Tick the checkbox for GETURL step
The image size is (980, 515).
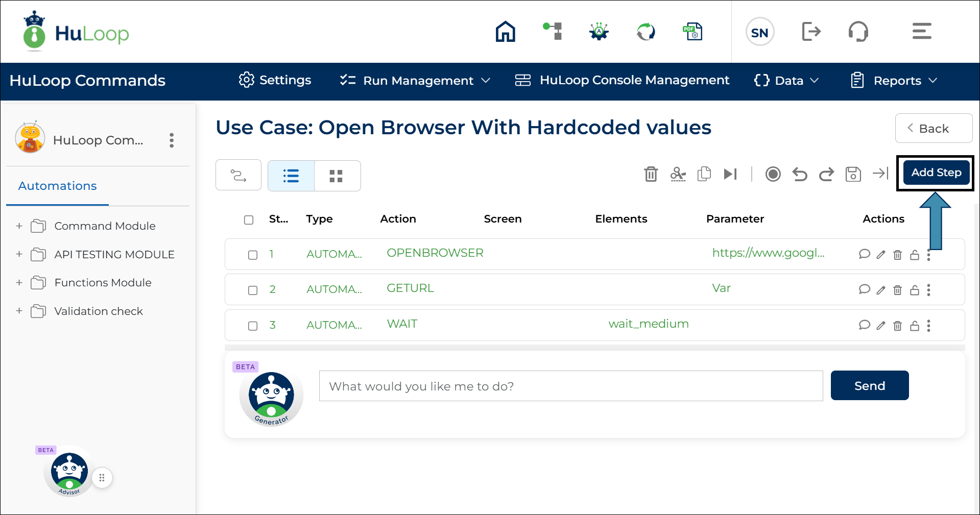click(x=253, y=290)
